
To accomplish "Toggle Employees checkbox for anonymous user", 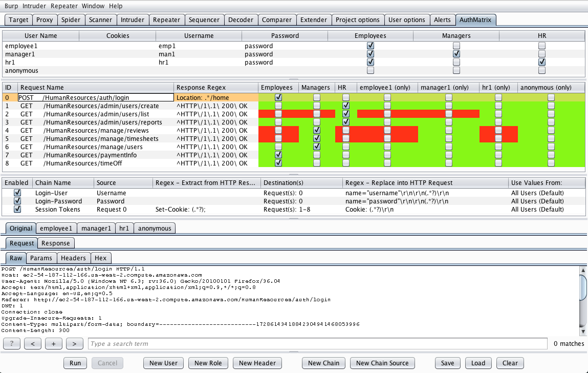I will (x=371, y=70).
